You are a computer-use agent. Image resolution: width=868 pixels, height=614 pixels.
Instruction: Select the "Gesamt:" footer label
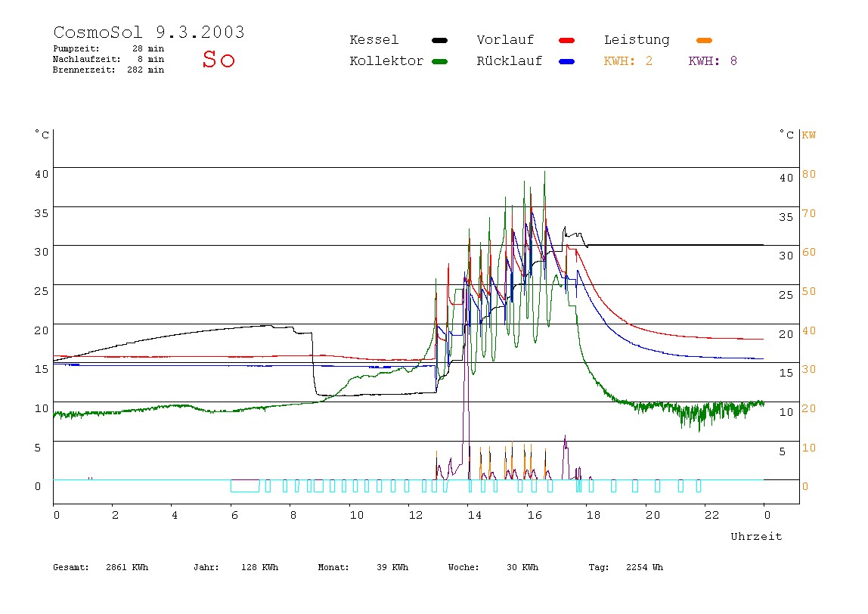(x=71, y=567)
